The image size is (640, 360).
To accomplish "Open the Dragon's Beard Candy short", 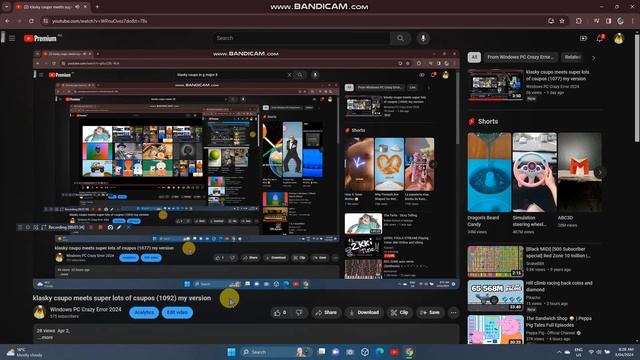I will point(489,172).
